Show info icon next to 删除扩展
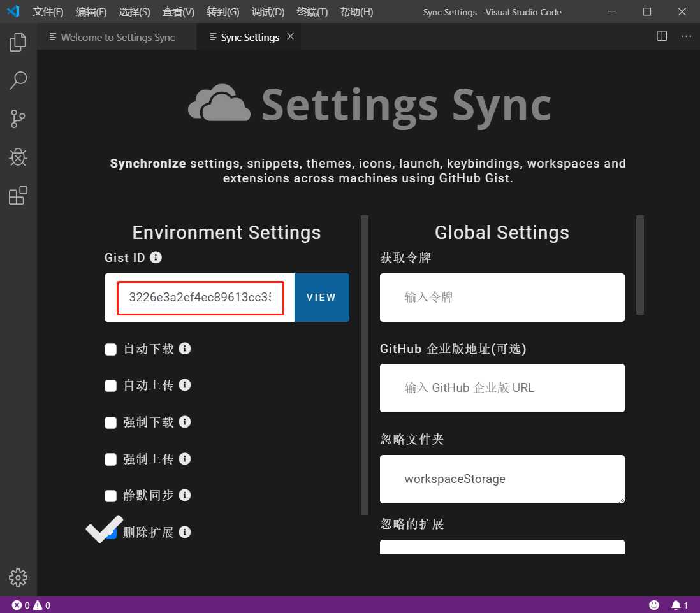This screenshot has height=613, width=700. [185, 532]
